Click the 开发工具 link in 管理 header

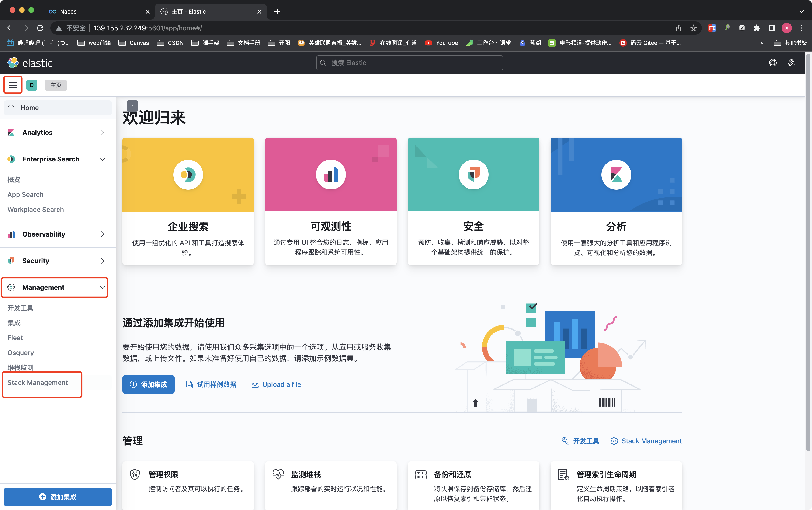[580, 441]
